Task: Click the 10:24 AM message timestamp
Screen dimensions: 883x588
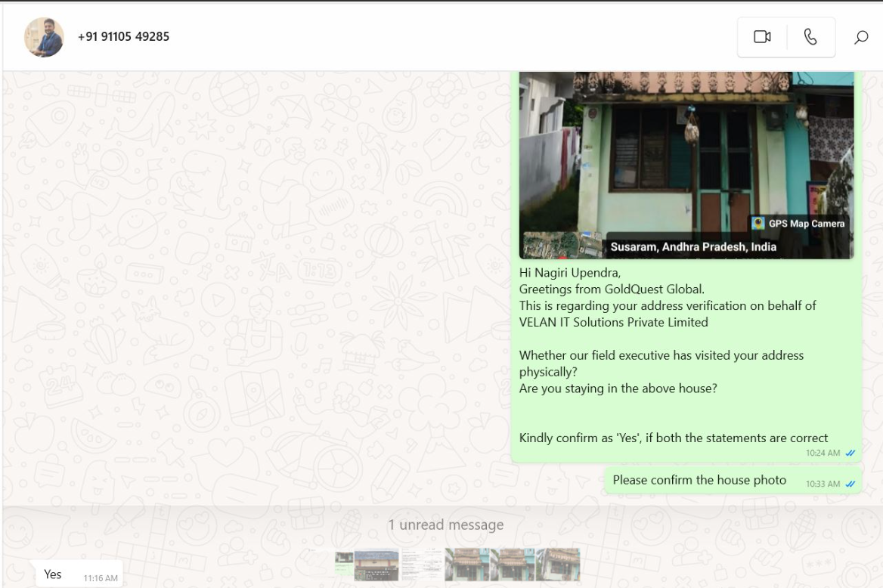Action: click(823, 453)
